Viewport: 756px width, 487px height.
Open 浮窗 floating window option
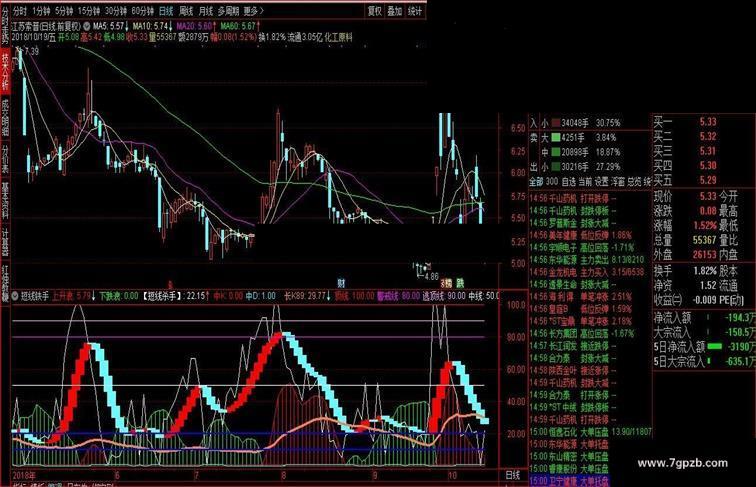click(x=618, y=182)
